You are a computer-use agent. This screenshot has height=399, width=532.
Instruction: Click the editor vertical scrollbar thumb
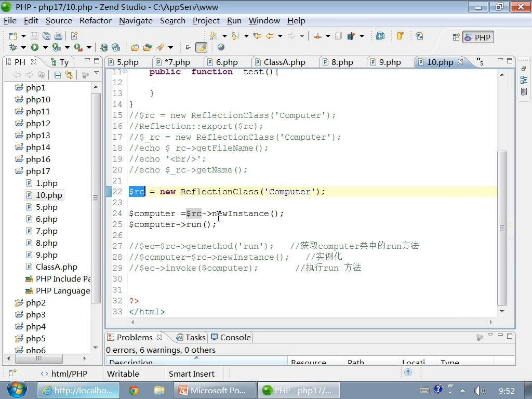tap(502, 228)
